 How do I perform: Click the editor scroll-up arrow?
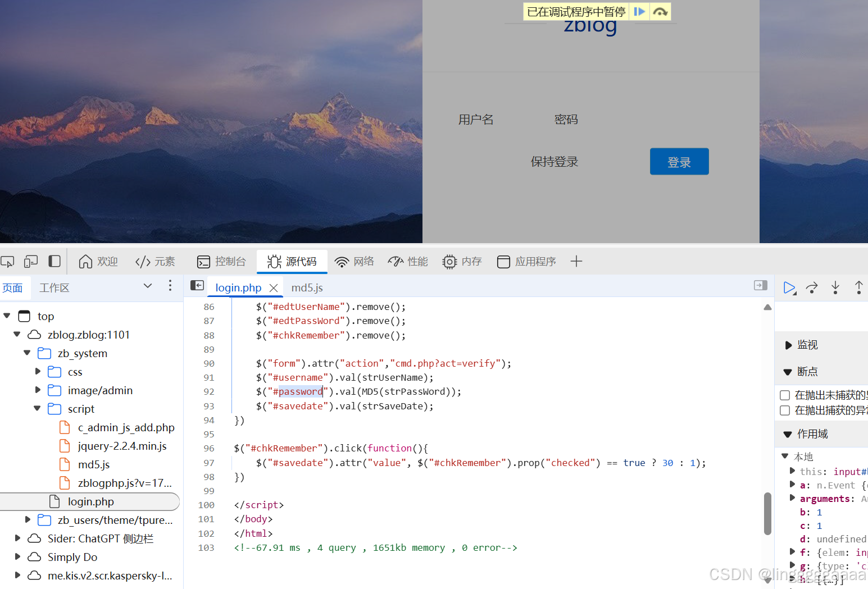767,307
